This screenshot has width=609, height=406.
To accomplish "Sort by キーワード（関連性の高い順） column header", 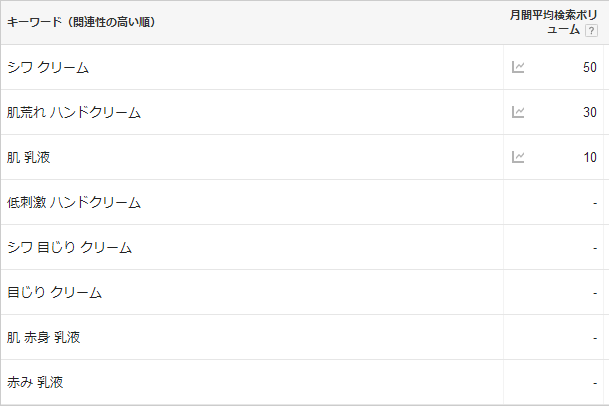I will point(81,22).
